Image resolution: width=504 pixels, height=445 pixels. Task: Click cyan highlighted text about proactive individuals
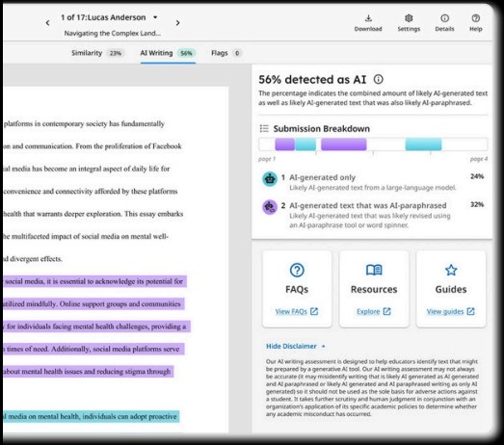[x=92, y=416]
